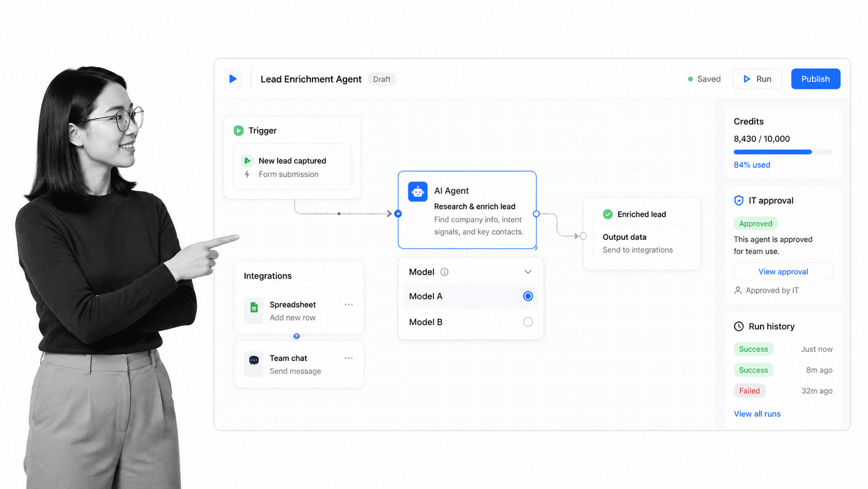Image resolution: width=868 pixels, height=489 pixels.
Task: Click the lightning bolt Form submission icon
Action: (247, 175)
